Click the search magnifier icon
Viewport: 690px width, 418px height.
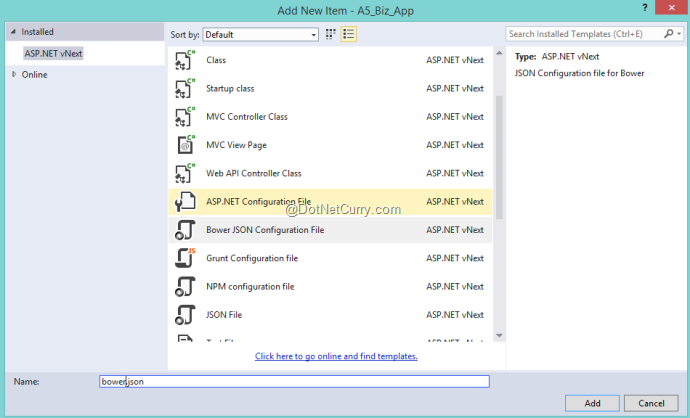coord(668,33)
